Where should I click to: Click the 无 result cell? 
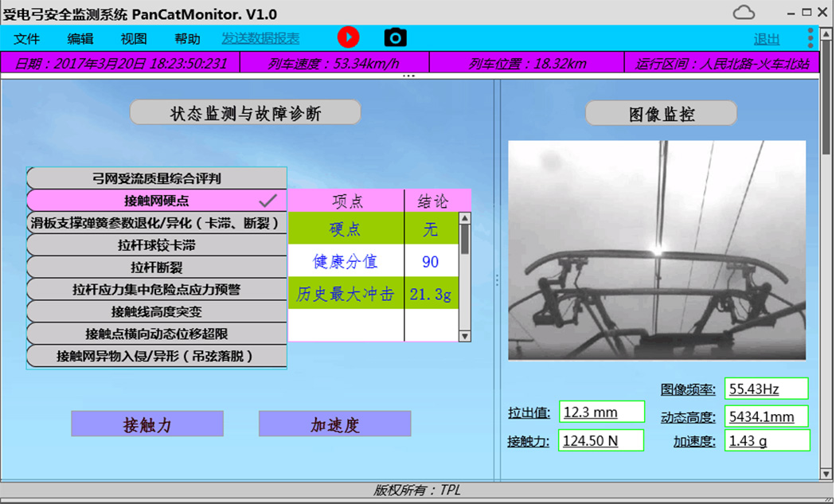click(432, 229)
